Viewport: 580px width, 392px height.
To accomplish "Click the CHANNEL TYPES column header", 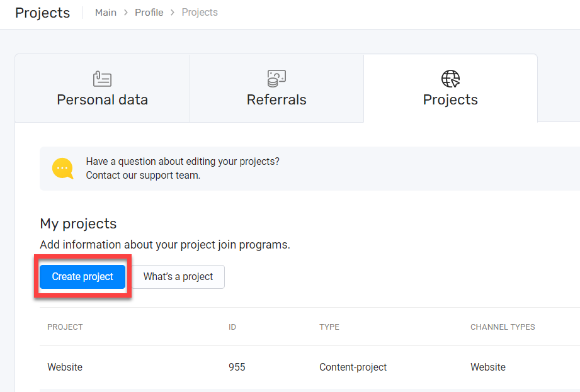I will [x=503, y=327].
